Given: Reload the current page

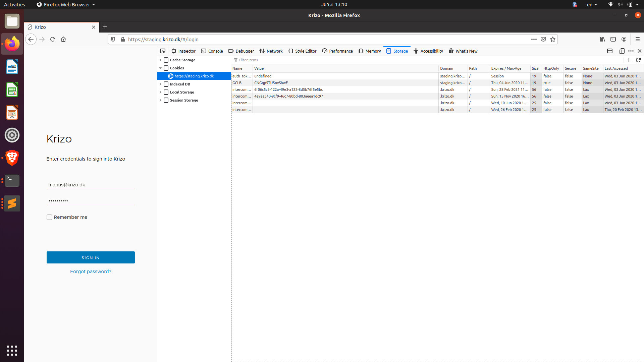Looking at the screenshot, I should 53,39.
